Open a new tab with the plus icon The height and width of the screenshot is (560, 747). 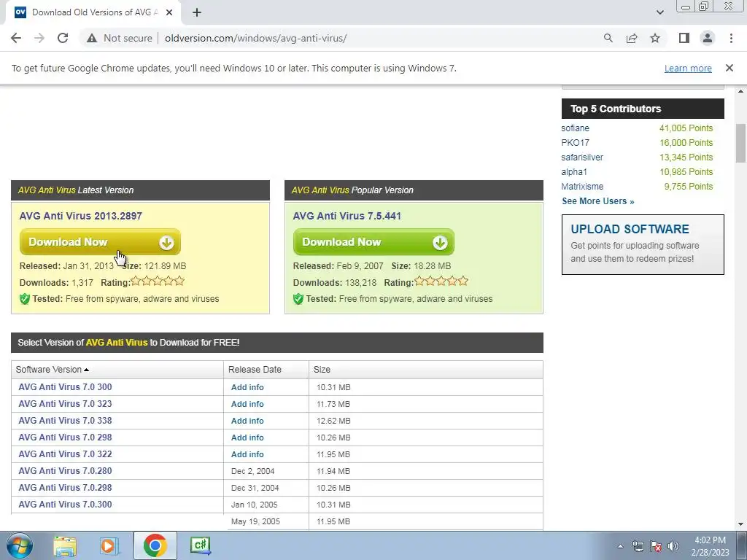click(x=197, y=12)
